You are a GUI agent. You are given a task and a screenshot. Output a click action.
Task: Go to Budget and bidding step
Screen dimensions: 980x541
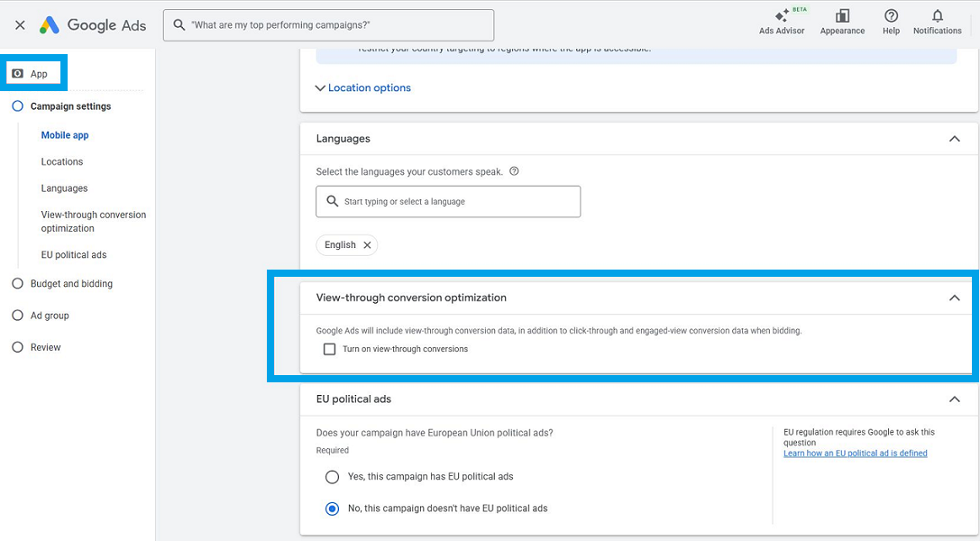coord(71,284)
